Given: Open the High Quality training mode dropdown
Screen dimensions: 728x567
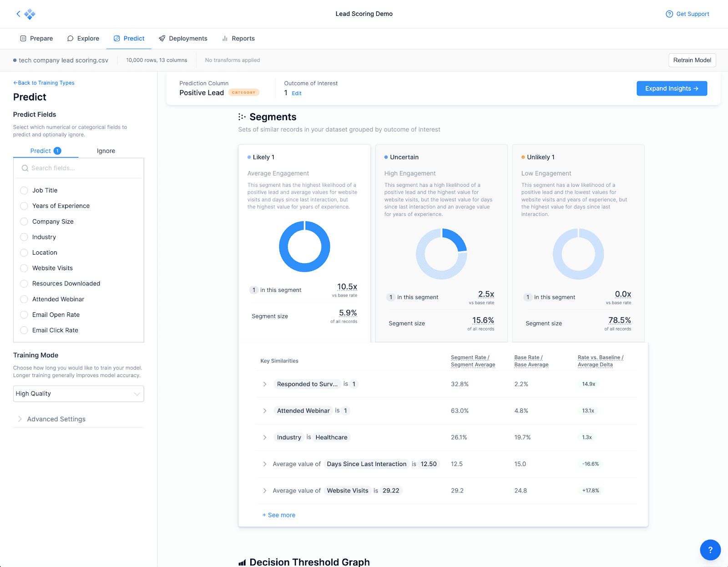Looking at the screenshot, I should click(79, 394).
